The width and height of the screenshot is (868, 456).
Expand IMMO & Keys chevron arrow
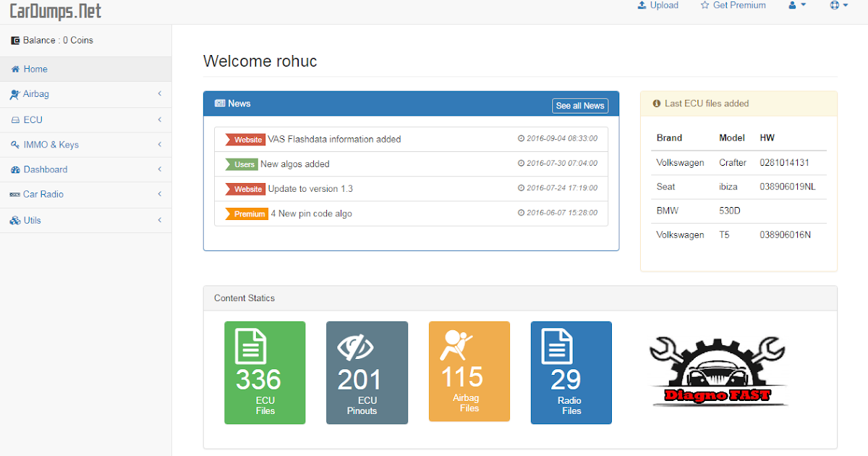pyautogui.click(x=159, y=145)
